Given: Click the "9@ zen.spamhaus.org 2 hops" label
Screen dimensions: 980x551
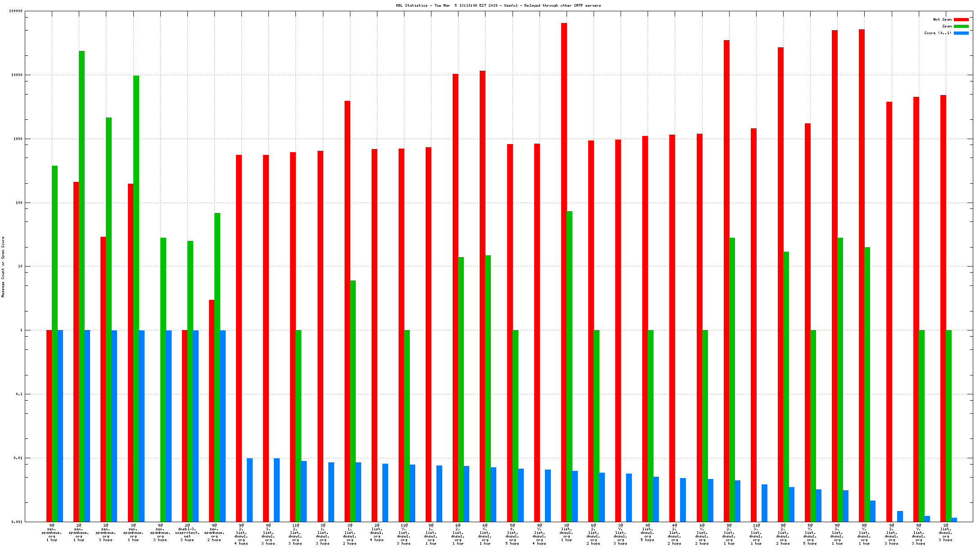Looking at the screenshot, I should 214,533.
